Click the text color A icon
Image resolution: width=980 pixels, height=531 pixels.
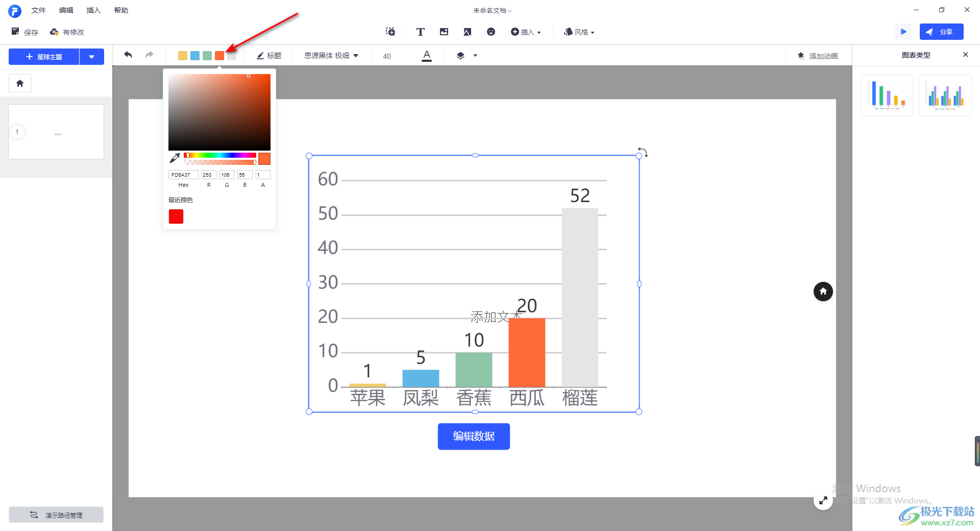(427, 56)
